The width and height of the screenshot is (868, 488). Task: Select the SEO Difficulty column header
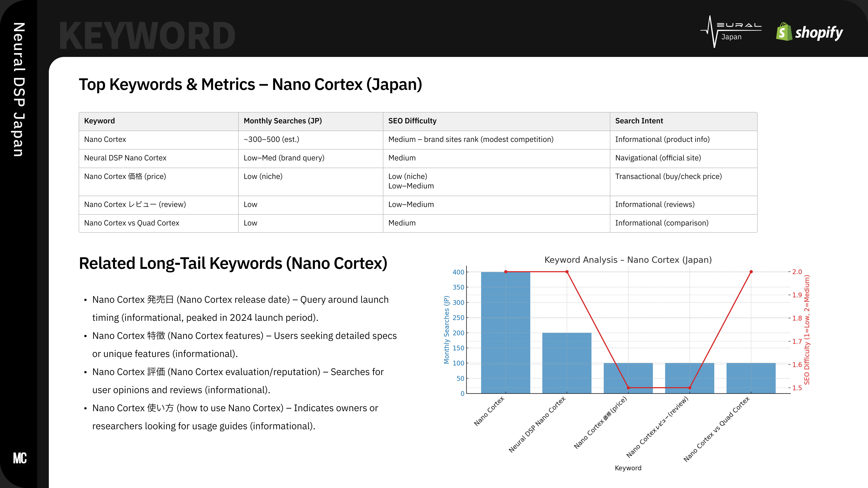412,121
